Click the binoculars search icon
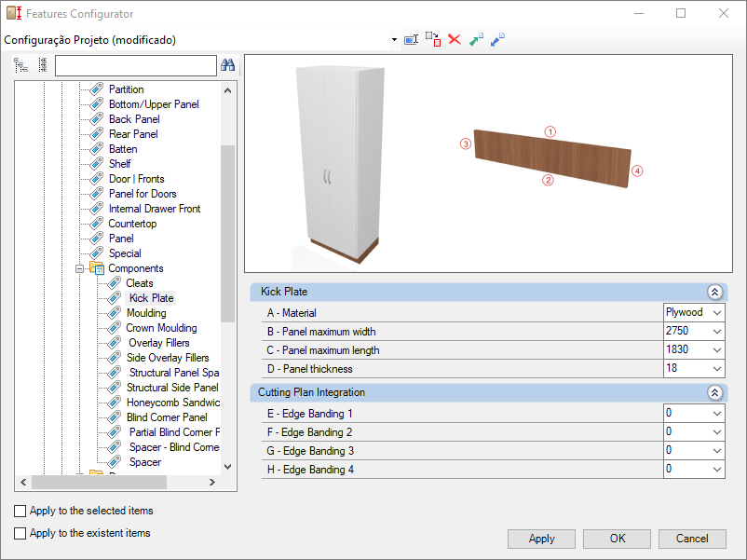 click(x=227, y=65)
